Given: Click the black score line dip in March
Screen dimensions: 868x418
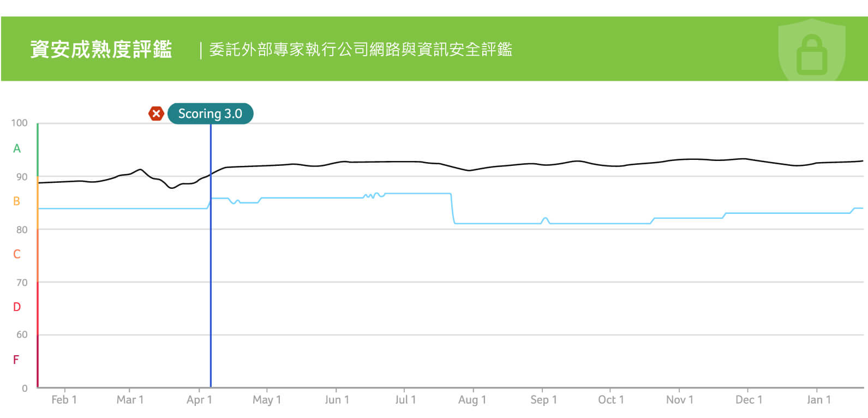Looking at the screenshot, I should coord(172,187).
